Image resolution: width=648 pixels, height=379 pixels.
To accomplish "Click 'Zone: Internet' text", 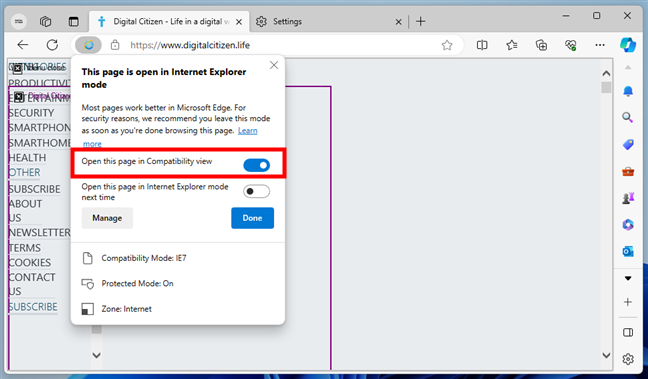I will [x=126, y=309].
